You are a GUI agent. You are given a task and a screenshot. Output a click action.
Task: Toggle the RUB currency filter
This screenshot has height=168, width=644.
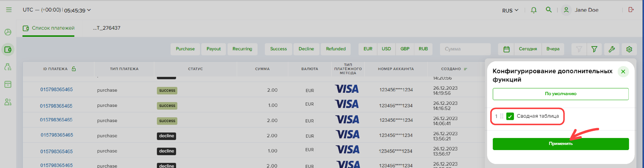point(423,49)
